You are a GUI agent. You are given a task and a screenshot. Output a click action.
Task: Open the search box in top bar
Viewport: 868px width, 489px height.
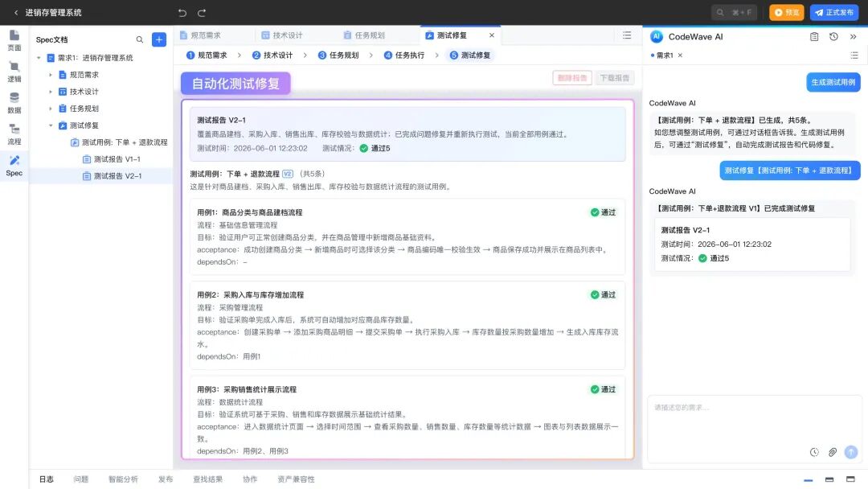coord(734,12)
